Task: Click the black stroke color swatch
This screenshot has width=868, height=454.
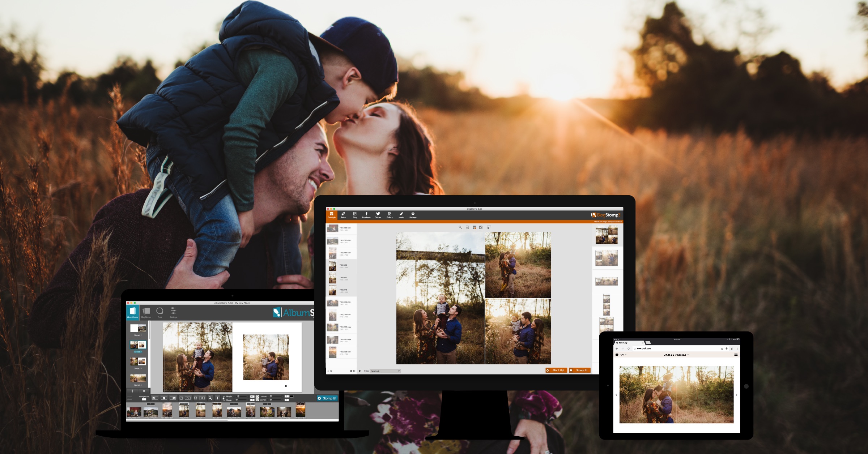Action: pyautogui.click(x=292, y=396)
